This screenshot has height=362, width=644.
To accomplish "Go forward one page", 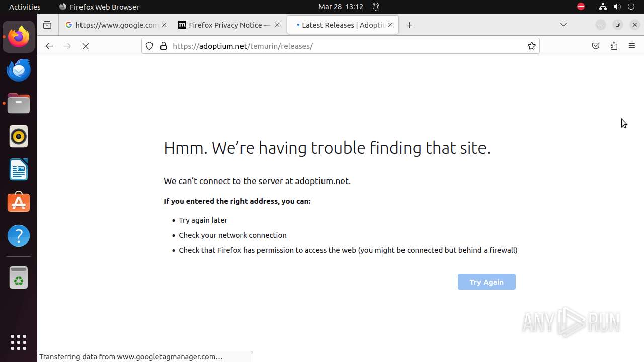I will point(67,46).
